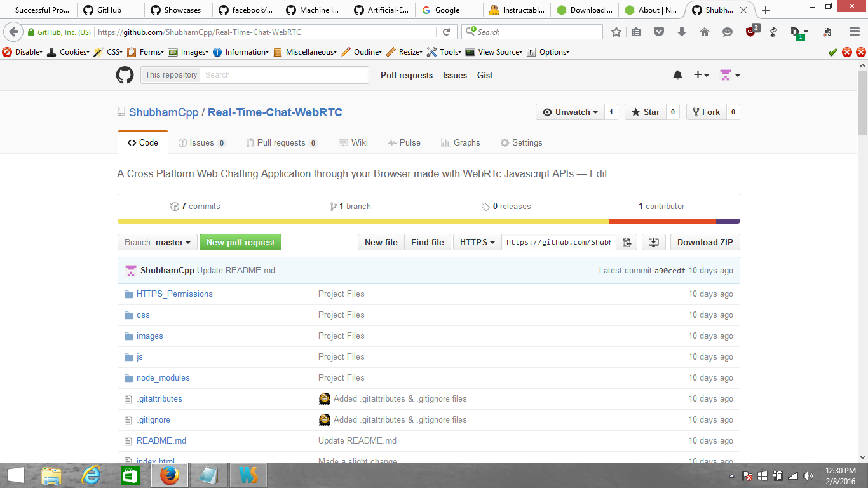Open the Pull requests repo tab
The width and height of the screenshot is (868, 488).
click(x=282, y=142)
